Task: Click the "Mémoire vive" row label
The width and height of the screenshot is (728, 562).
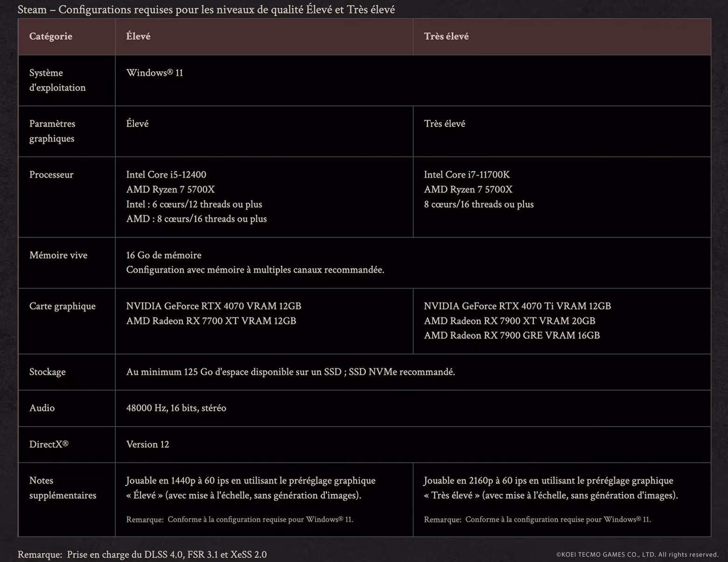Action: pyautogui.click(x=58, y=255)
